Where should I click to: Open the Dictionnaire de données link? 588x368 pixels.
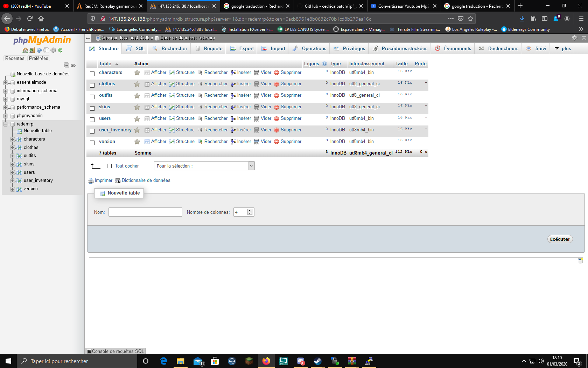point(146,180)
